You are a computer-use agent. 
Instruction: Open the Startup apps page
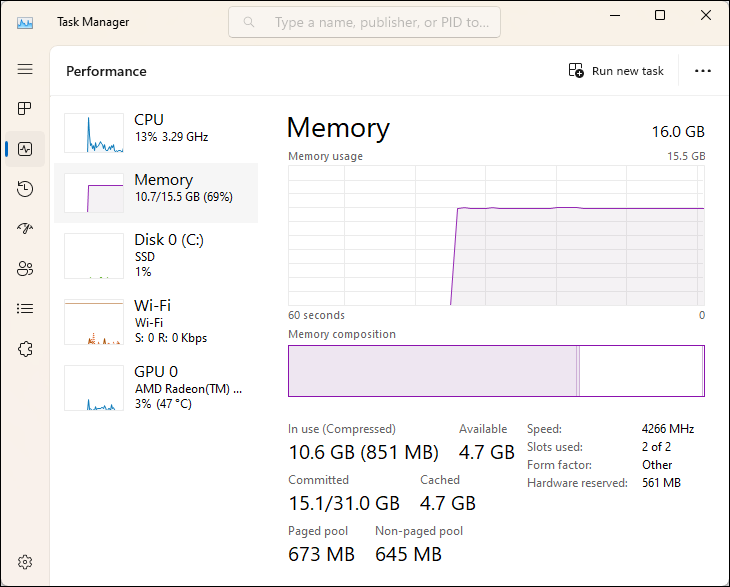point(25,228)
